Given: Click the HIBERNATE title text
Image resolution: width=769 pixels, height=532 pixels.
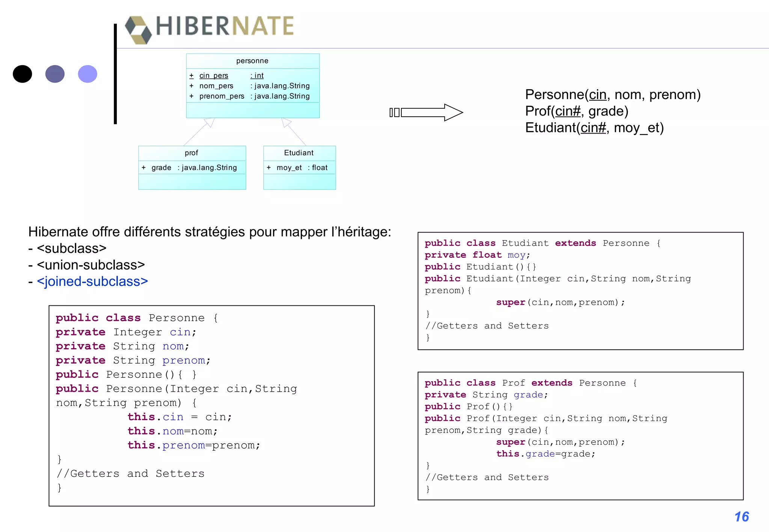Looking at the screenshot, I should pos(225,26).
